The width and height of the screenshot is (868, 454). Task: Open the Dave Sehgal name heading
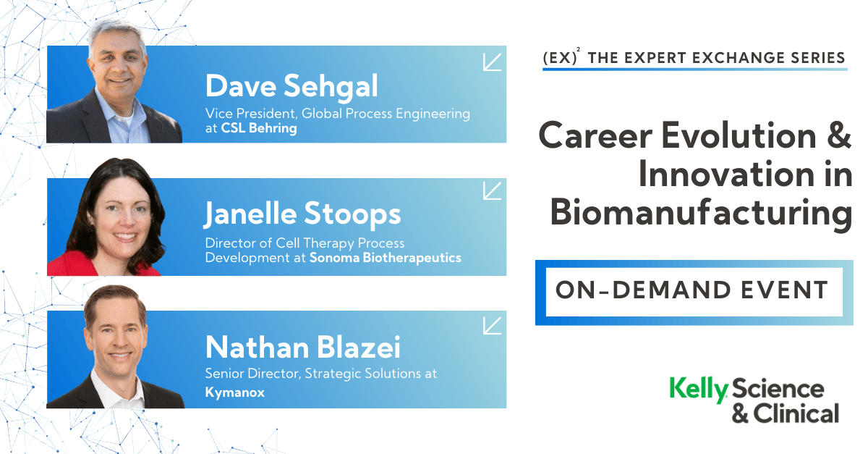point(292,86)
